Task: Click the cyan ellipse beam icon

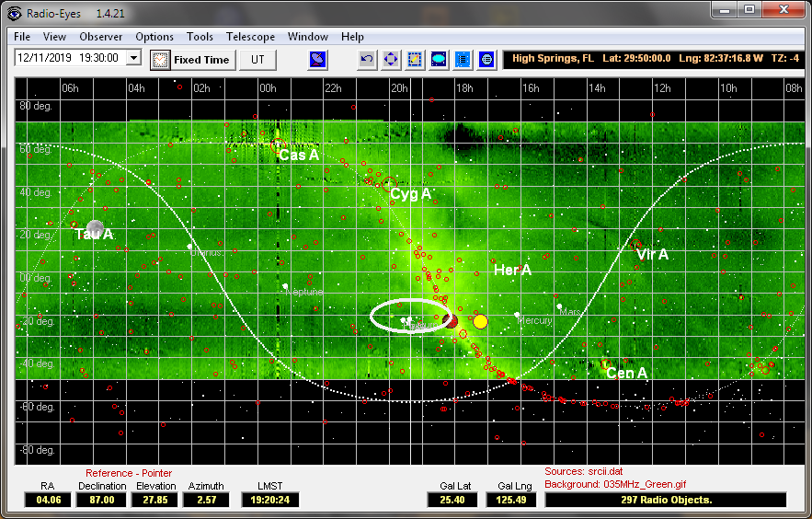Action: [x=439, y=59]
